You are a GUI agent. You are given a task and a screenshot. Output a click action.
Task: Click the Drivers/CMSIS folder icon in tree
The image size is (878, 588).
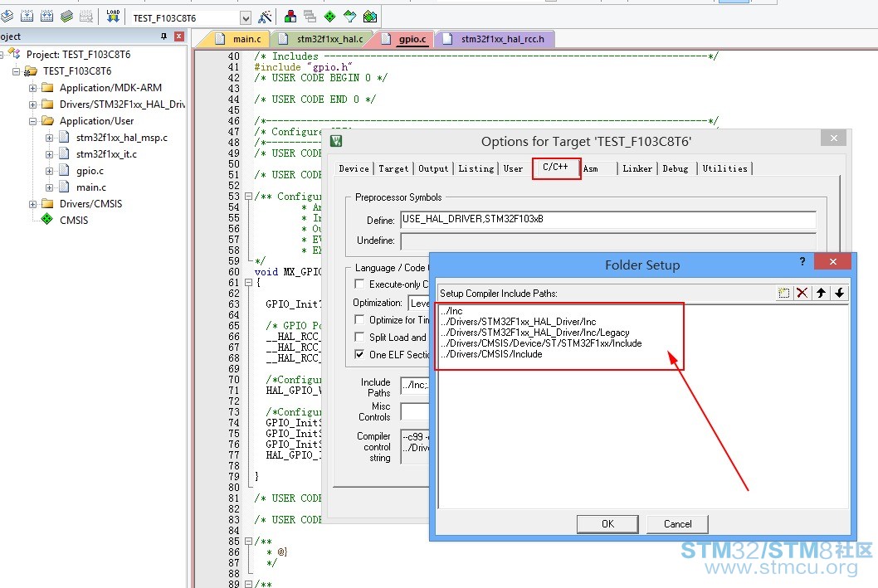click(48, 203)
